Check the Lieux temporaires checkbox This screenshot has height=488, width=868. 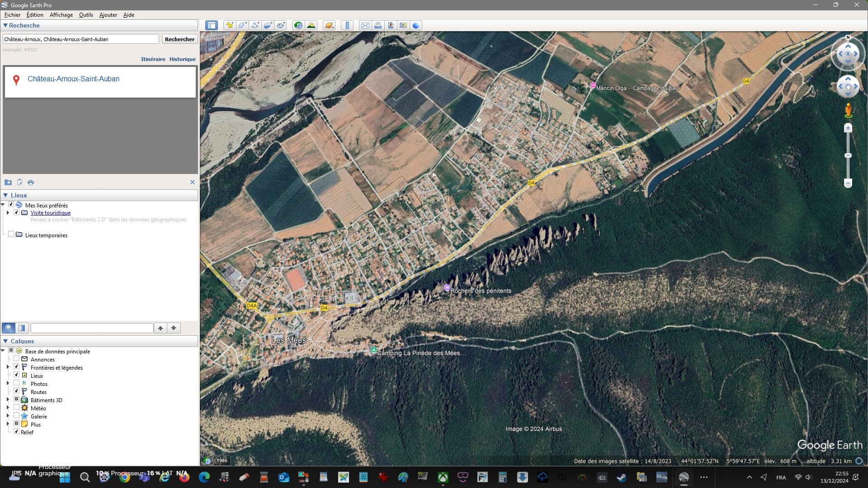(x=11, y=234)
